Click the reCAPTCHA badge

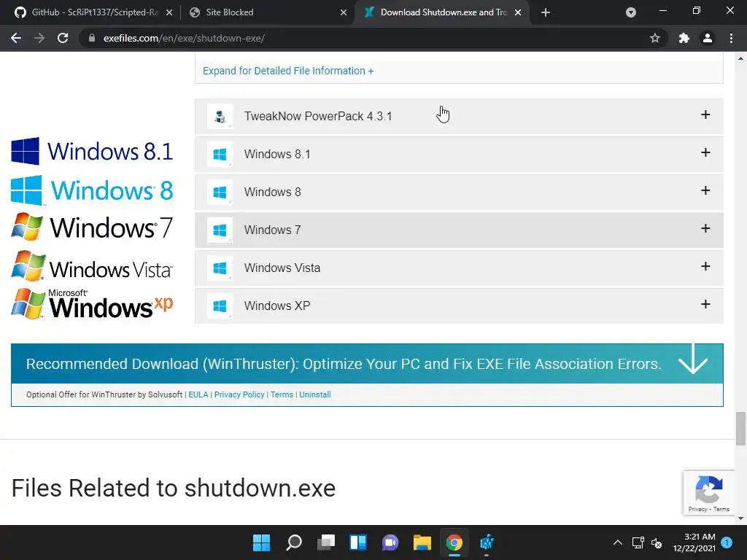(x=709, y=493)
